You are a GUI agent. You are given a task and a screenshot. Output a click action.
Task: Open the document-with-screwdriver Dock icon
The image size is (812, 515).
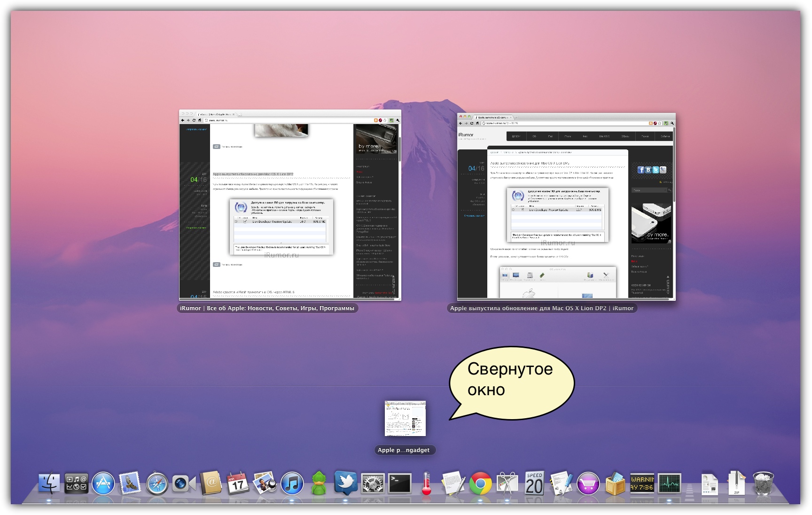pyautogui.click(x=561, y=484)
